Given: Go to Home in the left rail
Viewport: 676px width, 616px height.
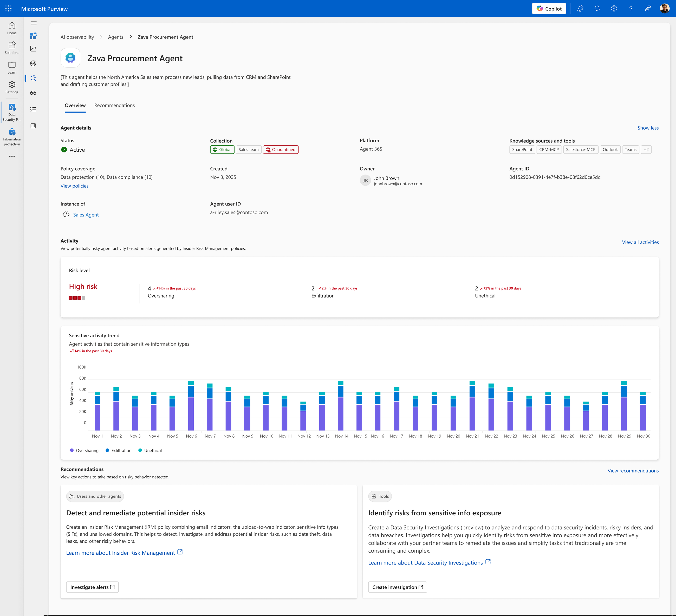Looking at the screenshot, I should 12,28.
